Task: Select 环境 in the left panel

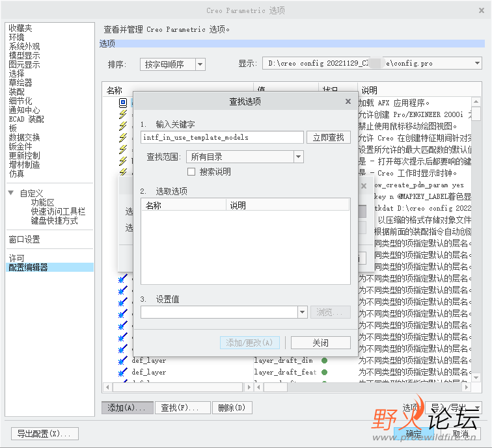Action: click(17, 37)
